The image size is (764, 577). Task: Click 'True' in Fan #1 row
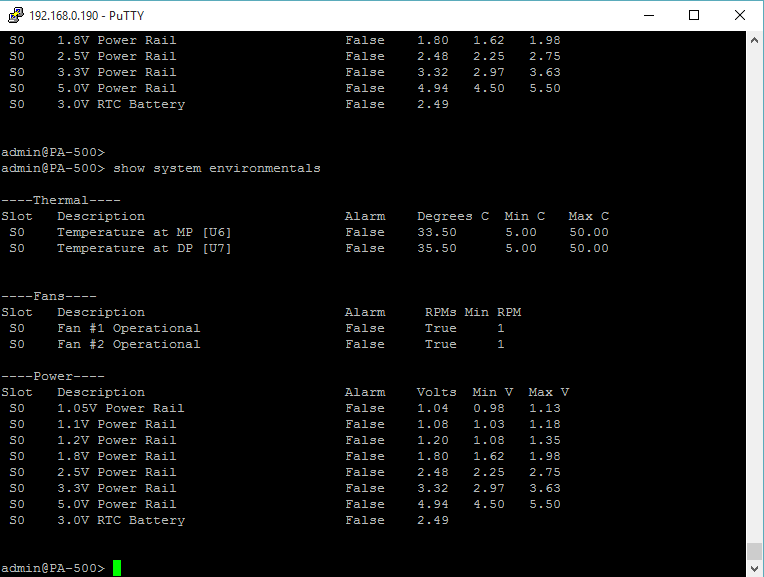[x=440, y=328]
